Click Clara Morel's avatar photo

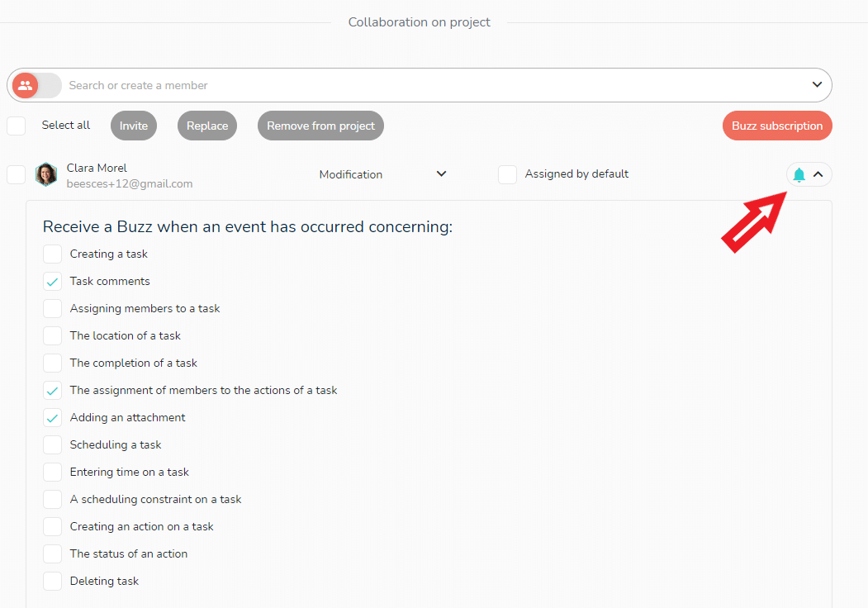coord(46,174)
